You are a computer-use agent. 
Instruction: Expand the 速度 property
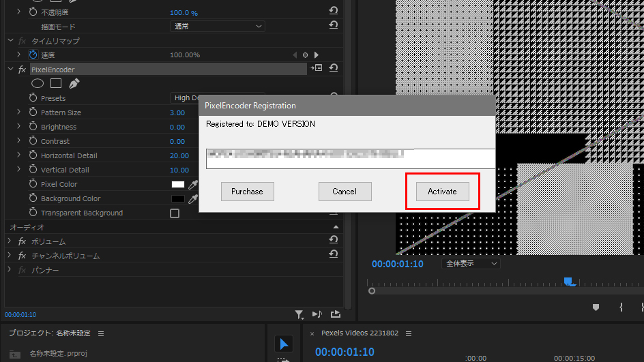coord(18,54)
